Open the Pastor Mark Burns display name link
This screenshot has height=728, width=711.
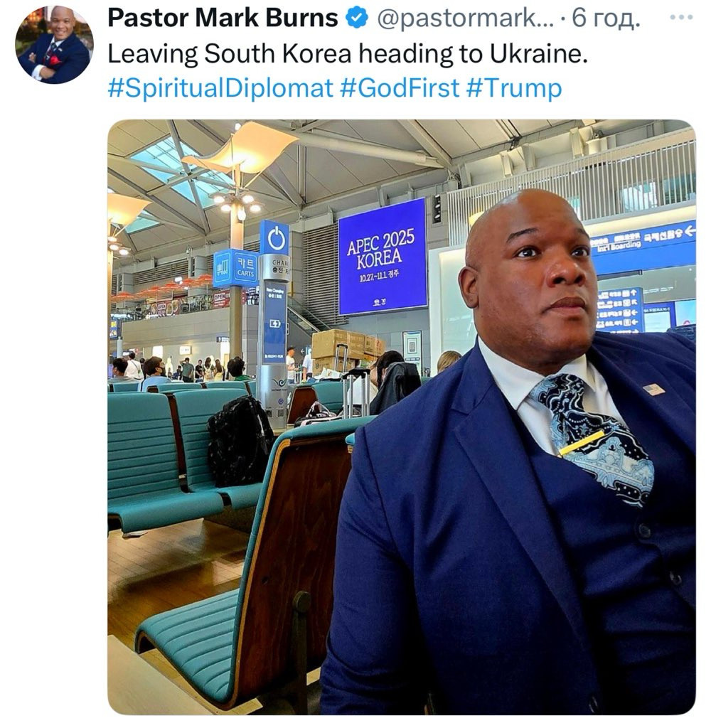(223, 18)
